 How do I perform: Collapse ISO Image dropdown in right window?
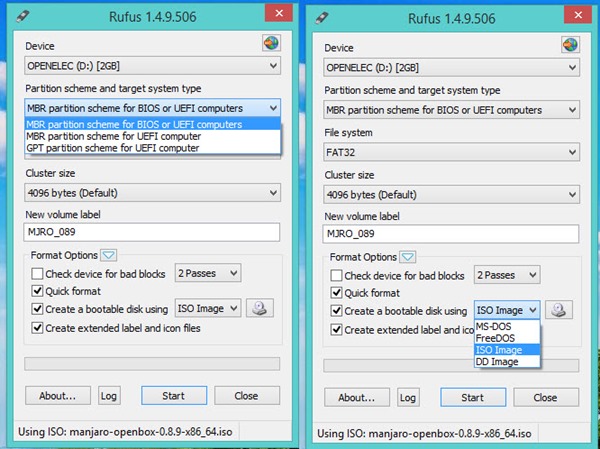(x=507, y=310)
